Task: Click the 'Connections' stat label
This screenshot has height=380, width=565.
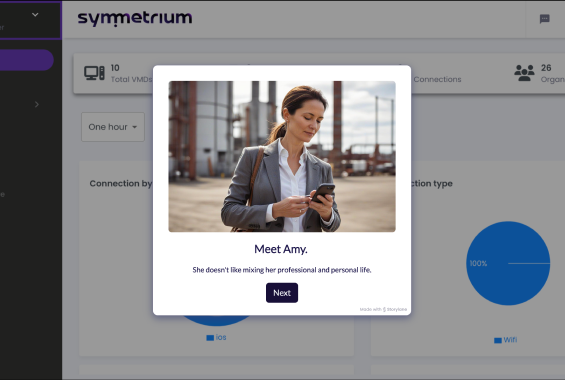Action: [437, 79]
